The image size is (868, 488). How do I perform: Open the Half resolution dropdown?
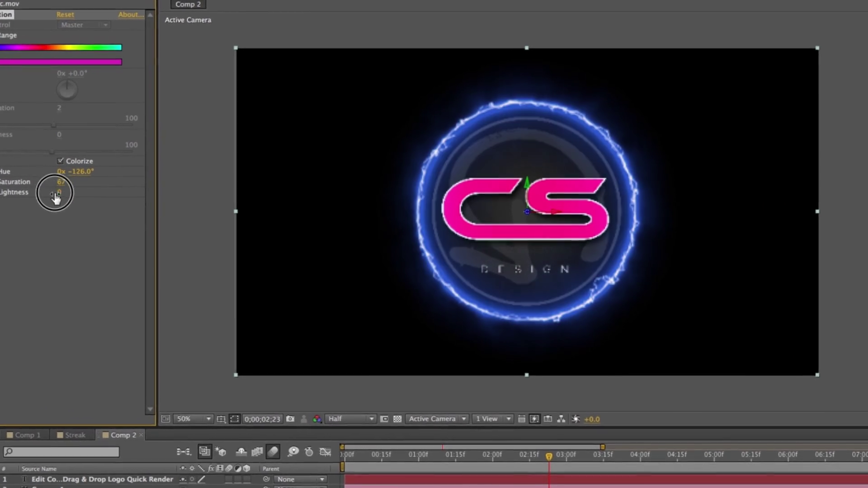point(351,419)
